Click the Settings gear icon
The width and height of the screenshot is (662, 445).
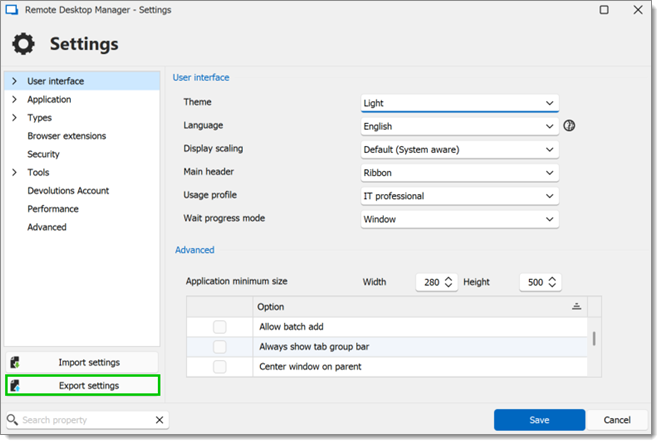[x=23, y=44]
